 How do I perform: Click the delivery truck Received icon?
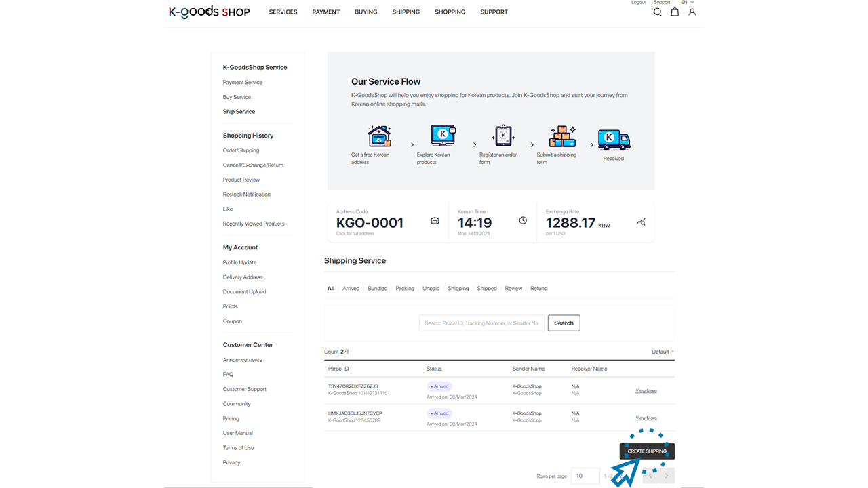click(614, 140)
